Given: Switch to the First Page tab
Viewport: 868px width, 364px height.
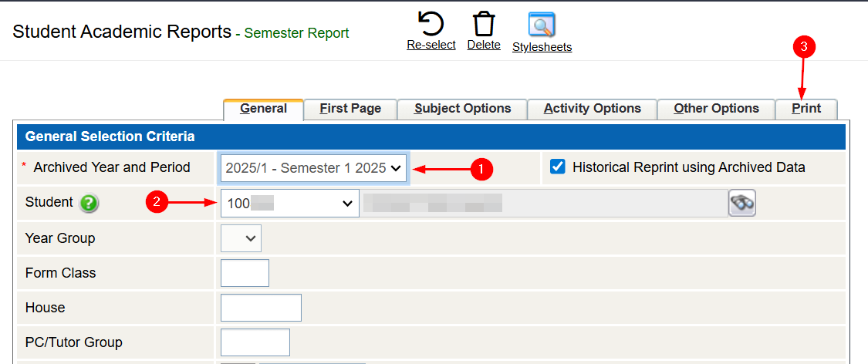Looking at the screenshot, I should 350,109.
